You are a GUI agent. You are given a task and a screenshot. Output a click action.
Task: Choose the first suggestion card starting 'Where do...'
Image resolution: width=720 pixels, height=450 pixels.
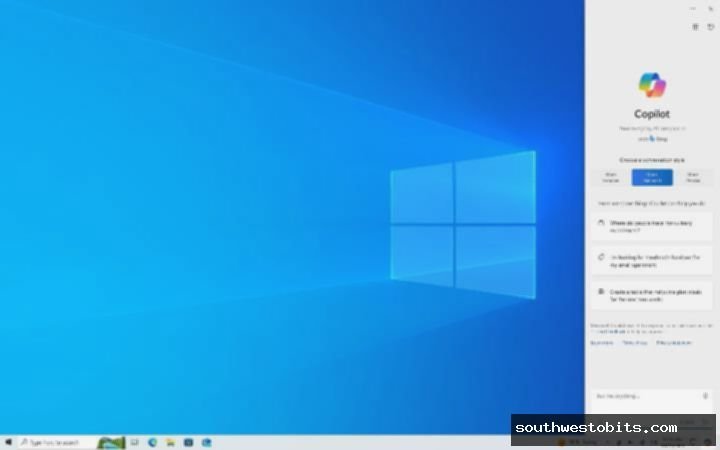tap(652, 227)
